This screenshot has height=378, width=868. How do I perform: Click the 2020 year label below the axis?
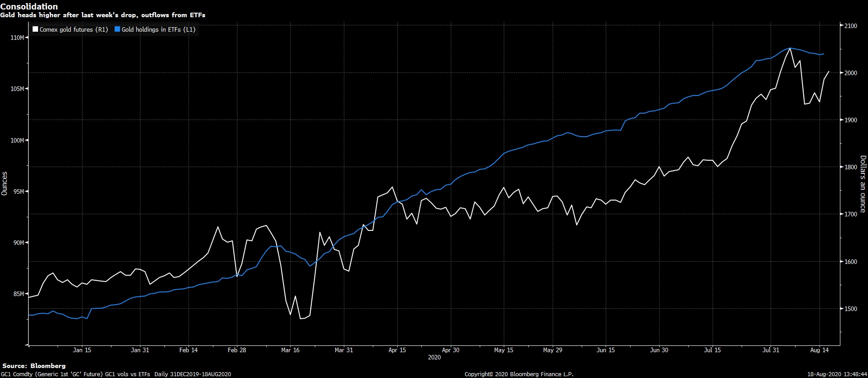coord(434,357)
